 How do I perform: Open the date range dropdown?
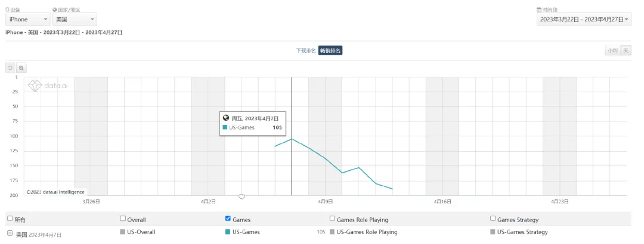(x=584, y=20)
